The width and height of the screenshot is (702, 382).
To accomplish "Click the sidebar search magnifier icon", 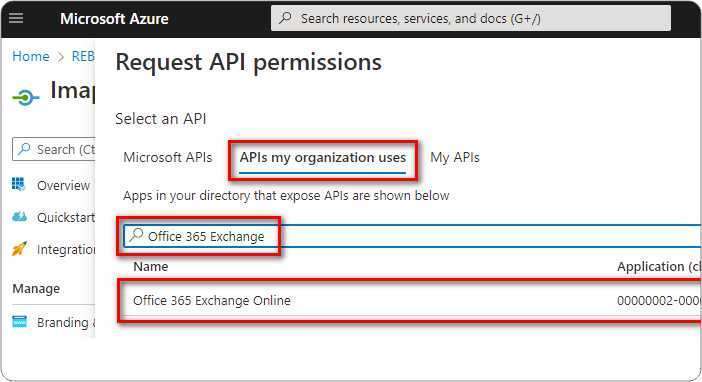I will pos(25,148).
